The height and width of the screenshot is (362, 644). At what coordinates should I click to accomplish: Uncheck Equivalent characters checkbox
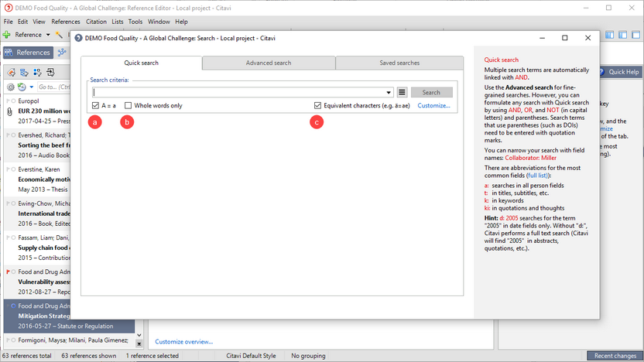pyautogui.click(x=317, y=105)
